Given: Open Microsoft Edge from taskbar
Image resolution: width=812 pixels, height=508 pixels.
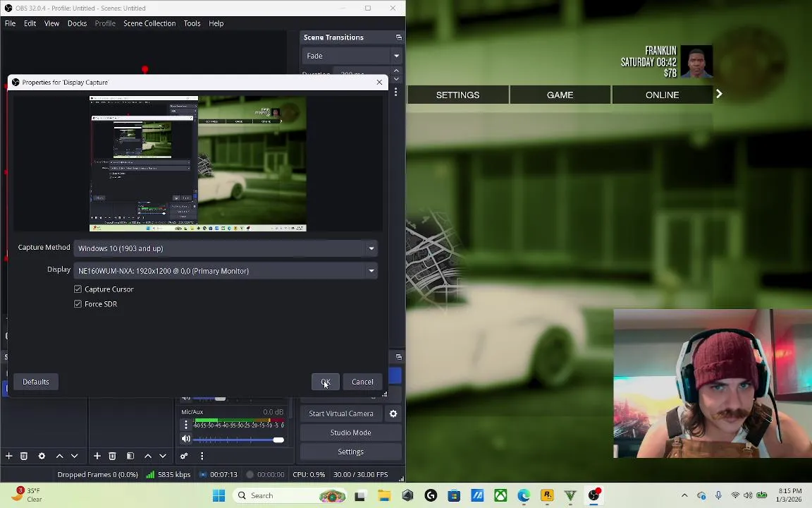Looking at the screenshot, I should 524,495.
